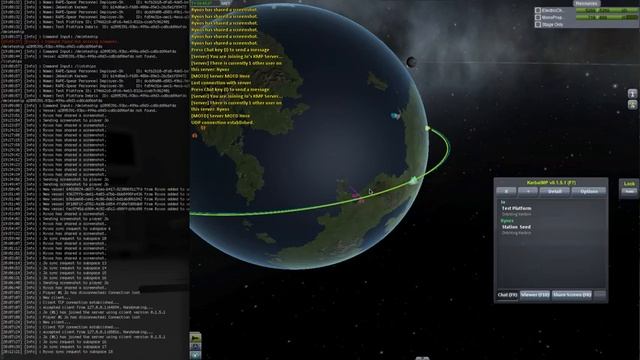640x360 pixels.
Task: Click the X button in KerbalMP window
Action: 506,191
